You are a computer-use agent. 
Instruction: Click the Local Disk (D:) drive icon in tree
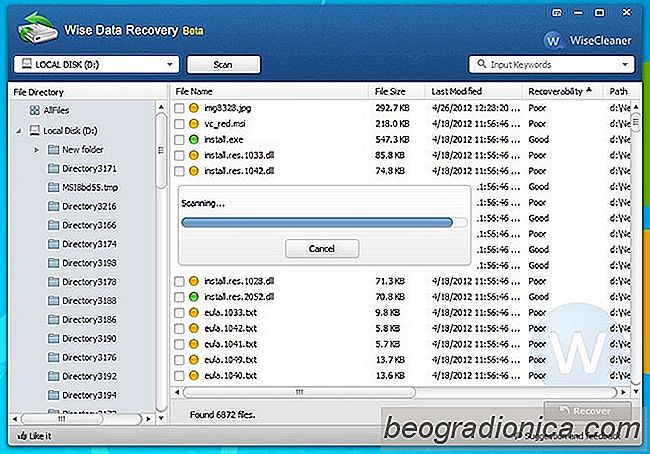[34, 131]
